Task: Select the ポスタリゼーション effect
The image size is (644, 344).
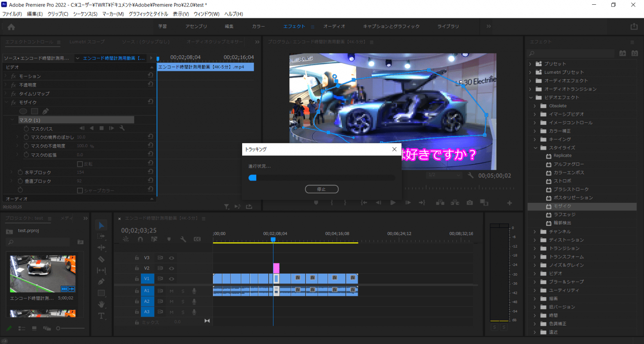Action: pos(573,198)
